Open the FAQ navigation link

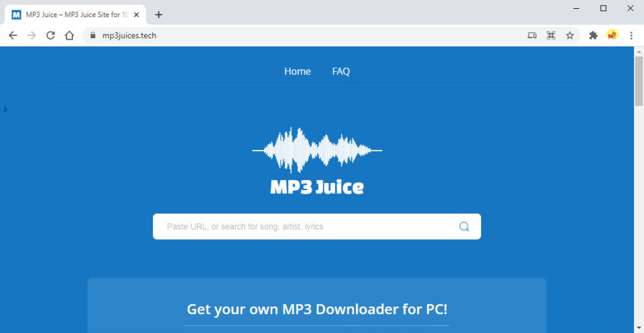(x=341, y=72)
